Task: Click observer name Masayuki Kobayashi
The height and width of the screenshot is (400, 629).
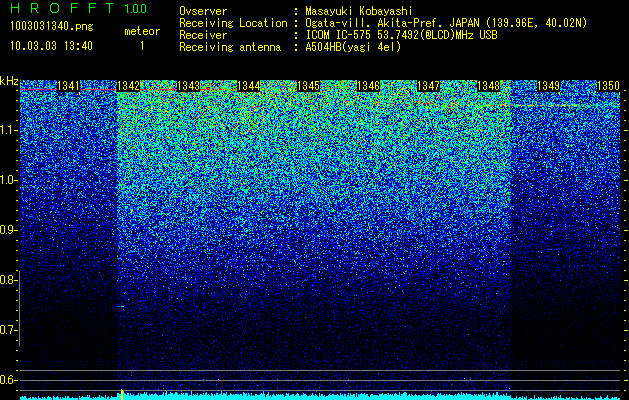Action: point(359,11)
